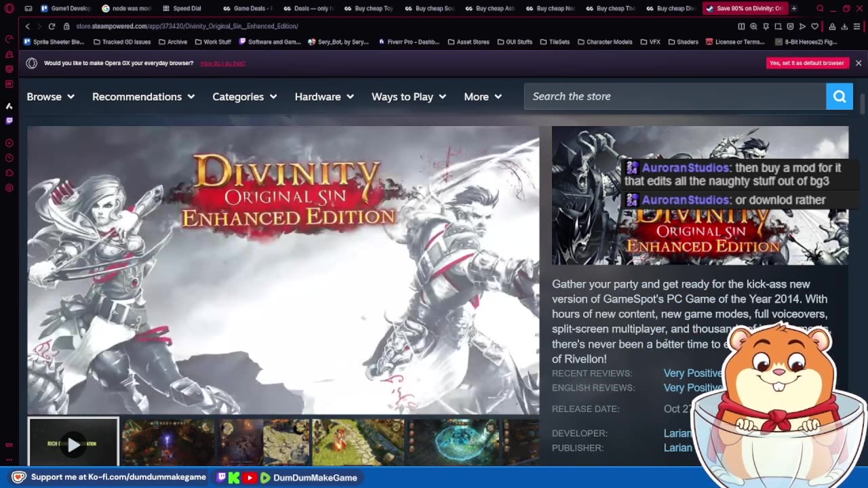Switch to Game1 Develop tab
868x488 pixels.
[x=66, y=9]
